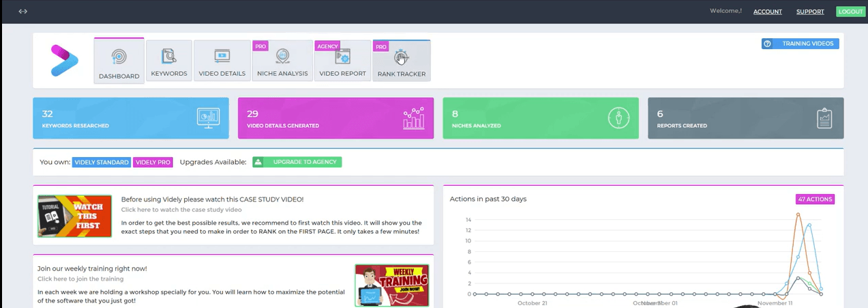Screen dimensions: 868x308
Task: Open the Watch This First thumbnail
Action: tap(74, 216)
